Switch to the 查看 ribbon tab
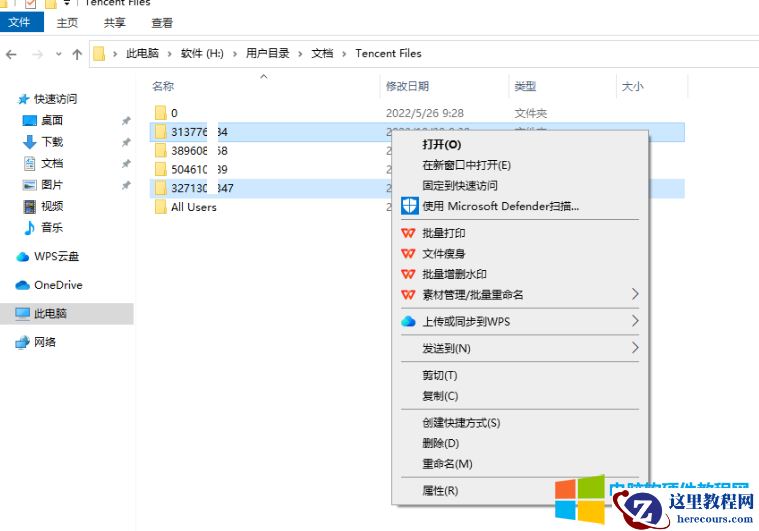The width and height of the screenshot is (759, 531). pos(162,23)
